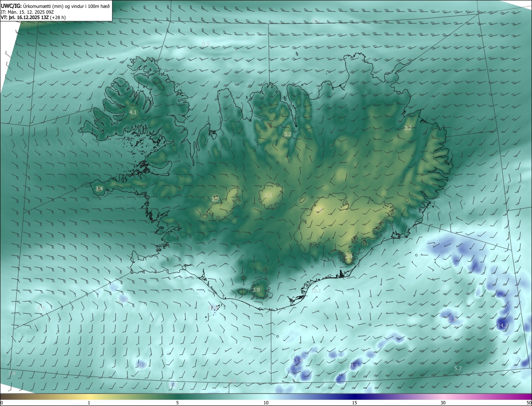532x406 pixels.
Task: Click the 4.1 value over the Westfjords
Action: [x=133, y=113]
